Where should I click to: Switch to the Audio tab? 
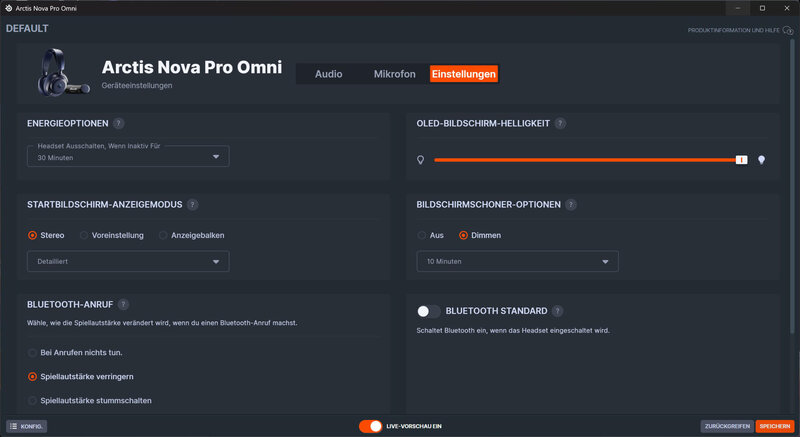pyautogui.click(x=329, y=74)
